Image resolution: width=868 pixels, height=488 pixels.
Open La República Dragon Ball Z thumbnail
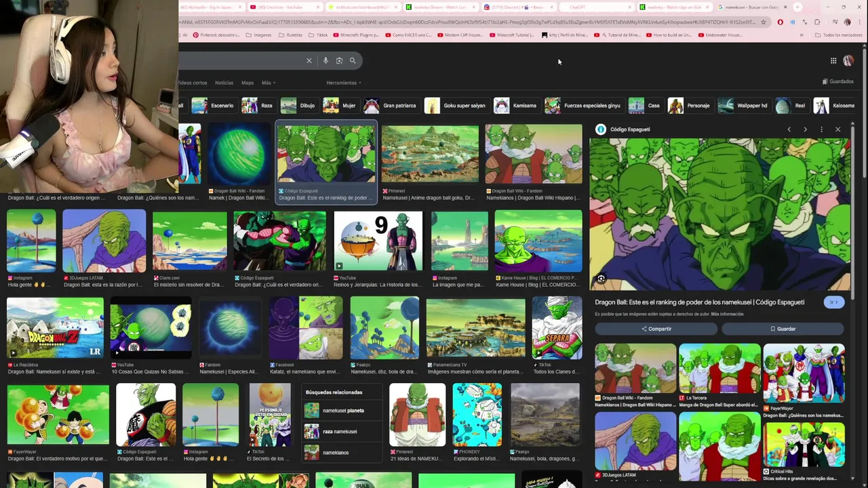(55, 327)
